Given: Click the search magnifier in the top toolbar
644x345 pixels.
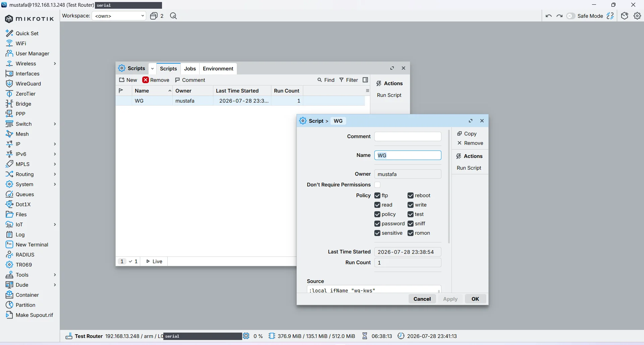Looking at the screenshot, I should (173, 16).
